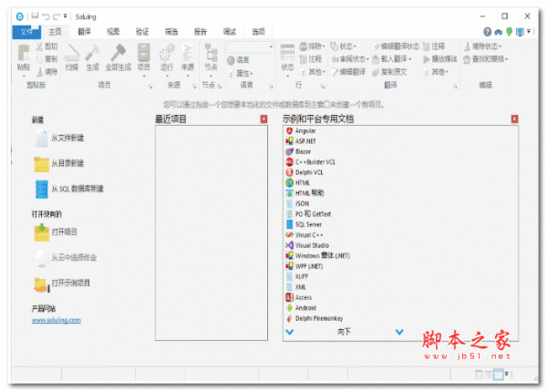Open the language combo box above 语言
The width and height of the screenshot is (547, 392).
click(250, 47)
